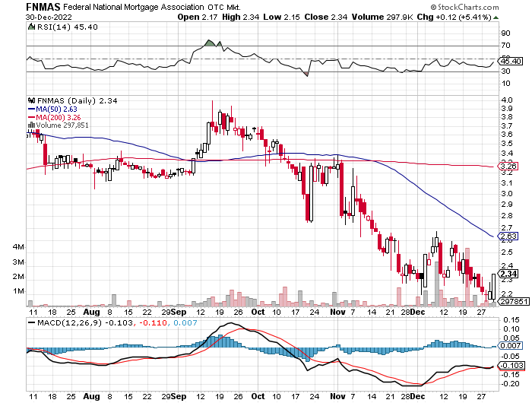Click the 0.007 tag on the MACD right axis
This screenshot has height=403, width=532.
click(511, 346)
